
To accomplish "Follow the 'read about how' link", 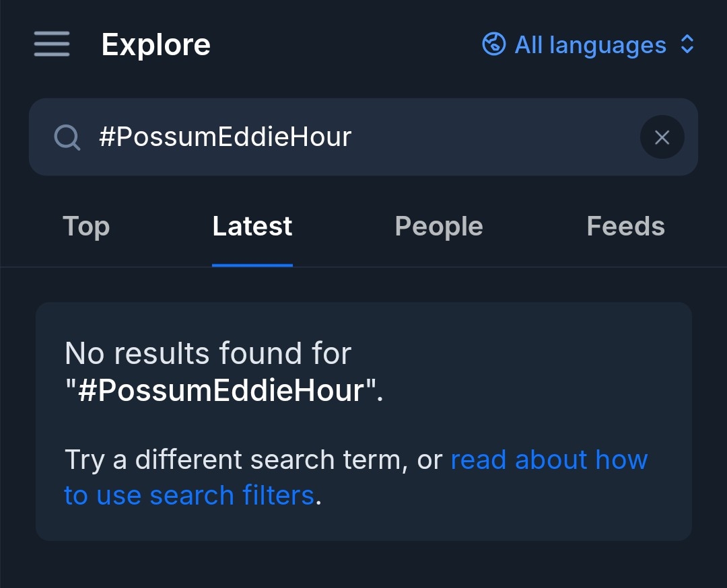I will pyautogui.click(x=549, y=460).
